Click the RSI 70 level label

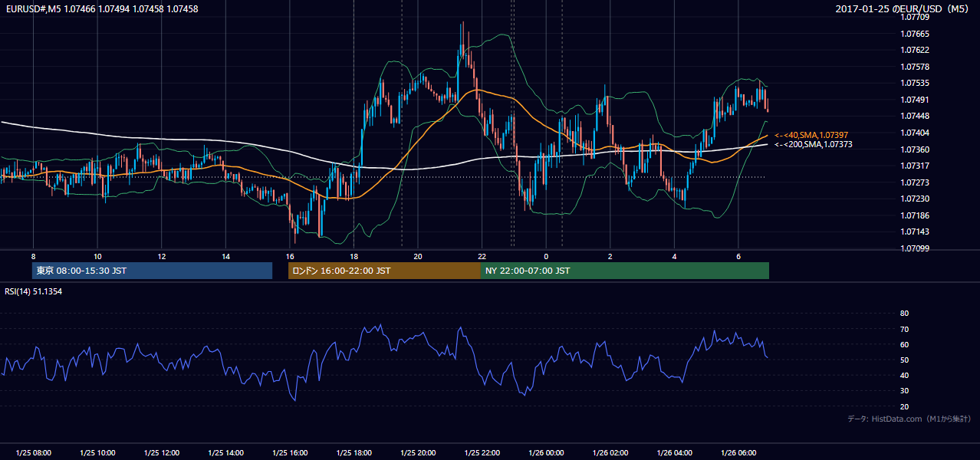[904, 329]
